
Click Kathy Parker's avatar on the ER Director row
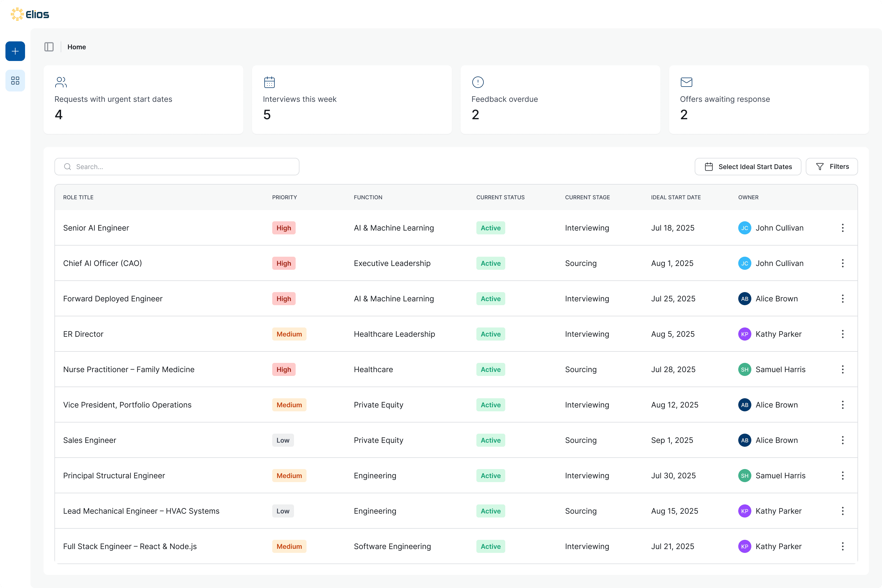pos(745,334)
